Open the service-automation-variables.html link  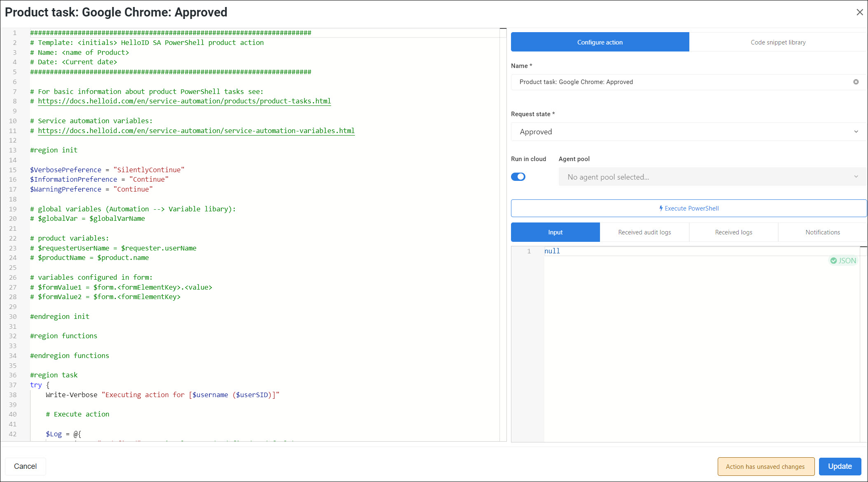(196, 131)
